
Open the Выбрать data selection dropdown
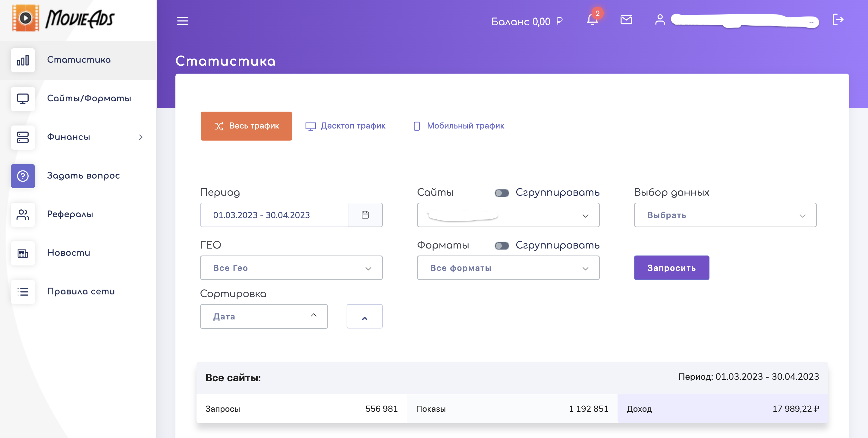click(x=725, y=215)
